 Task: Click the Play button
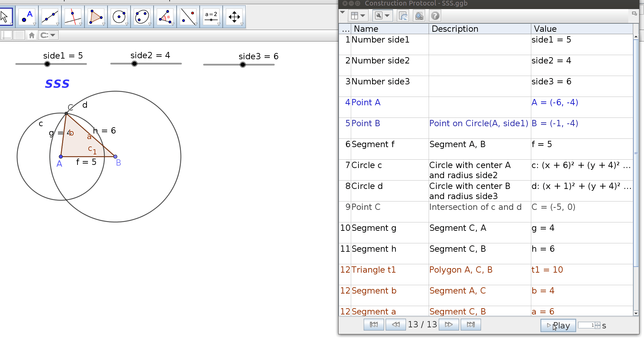[x=558, y=326]
